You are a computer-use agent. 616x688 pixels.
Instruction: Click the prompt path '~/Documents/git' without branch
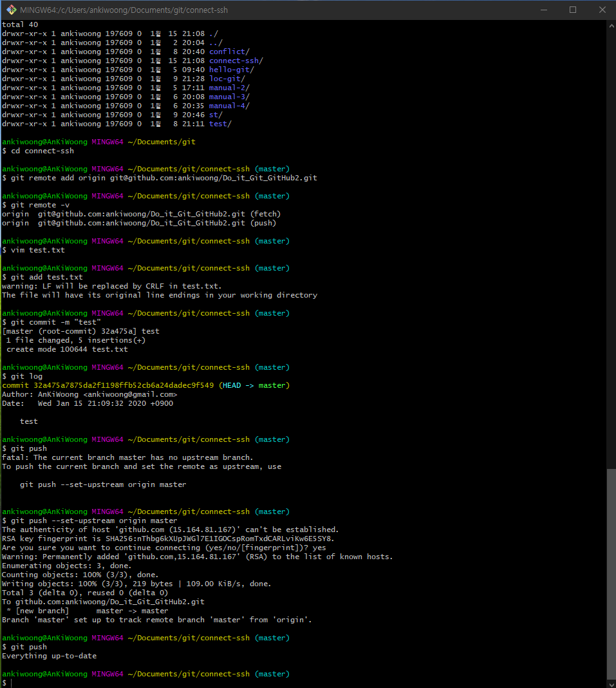162,142
